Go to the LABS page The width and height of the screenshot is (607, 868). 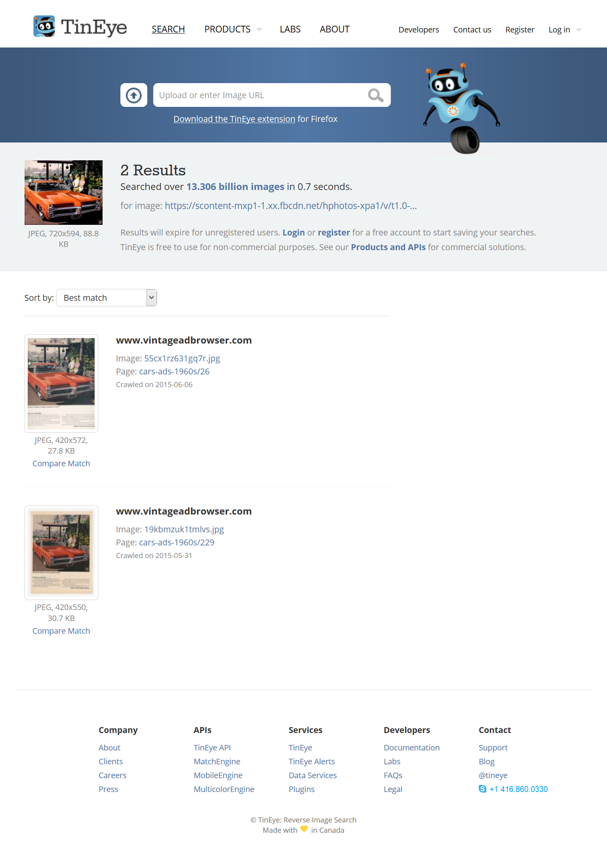click(290, 29)
